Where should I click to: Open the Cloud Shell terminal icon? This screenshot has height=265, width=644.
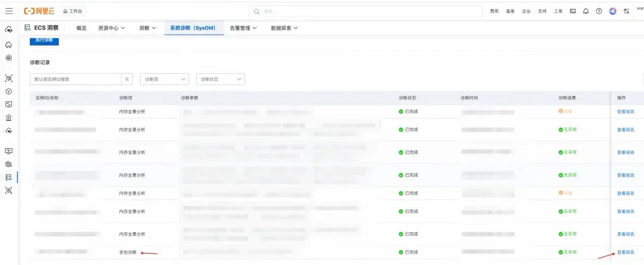(572, 11)
